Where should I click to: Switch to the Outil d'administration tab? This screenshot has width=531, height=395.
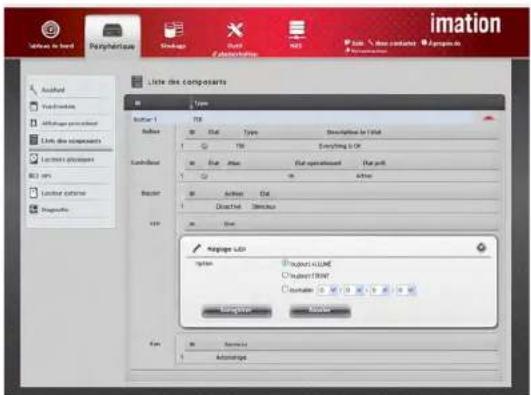(235, 50)
